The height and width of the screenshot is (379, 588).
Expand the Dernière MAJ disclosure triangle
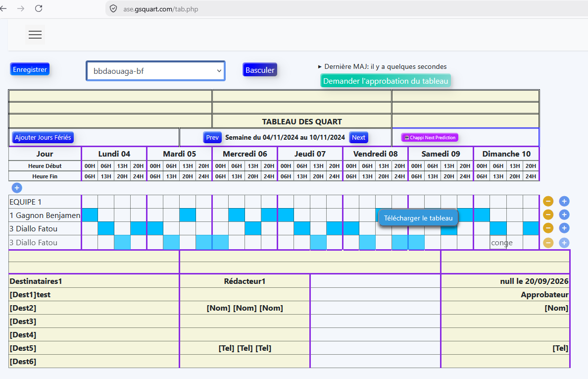pos(320,67)
